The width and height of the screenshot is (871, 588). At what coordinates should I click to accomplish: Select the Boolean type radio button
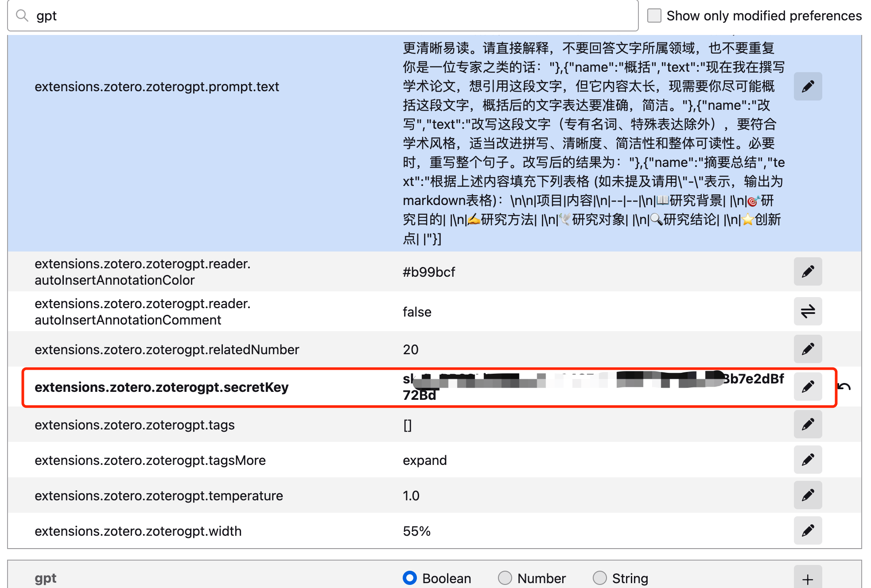point(409,578)
